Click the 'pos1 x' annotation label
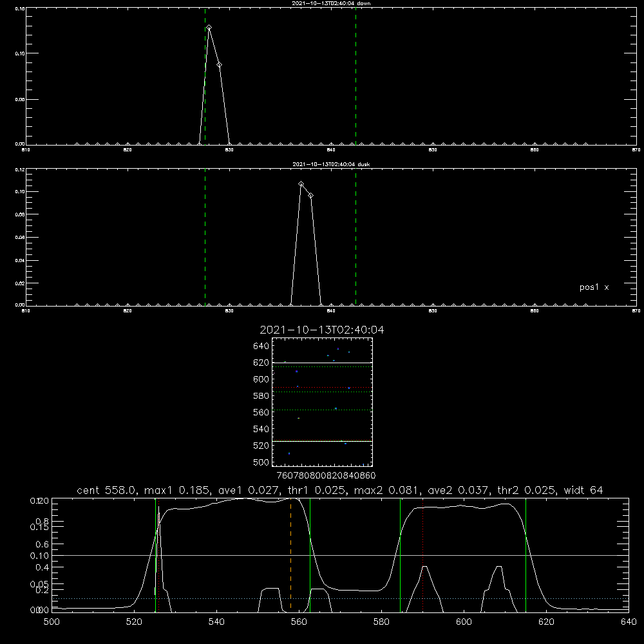The image size is (644, 644). (594, 287)
